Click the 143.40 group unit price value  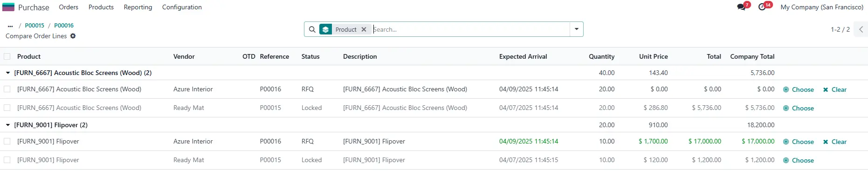658,73
